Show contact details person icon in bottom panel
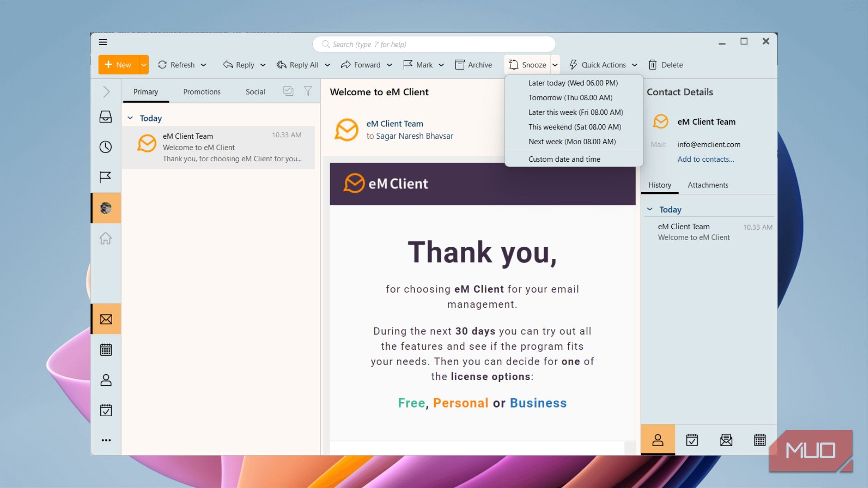This screenshot has width=868, height=488. pos(658,440)
